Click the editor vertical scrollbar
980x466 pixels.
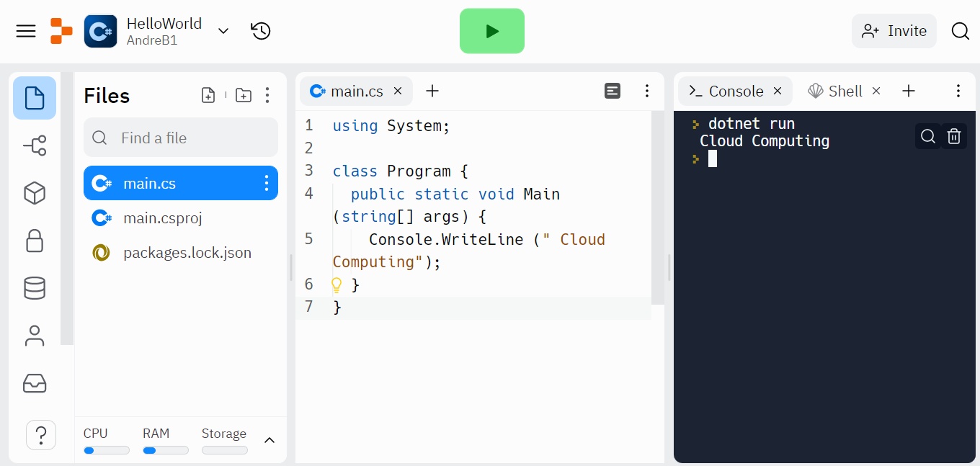click(658, 207)
